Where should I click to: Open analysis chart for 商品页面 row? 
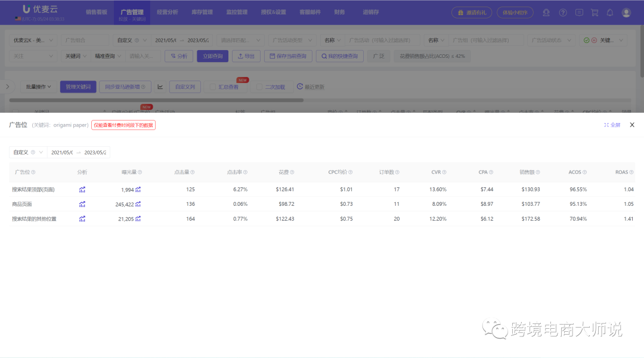click(82, 204)
